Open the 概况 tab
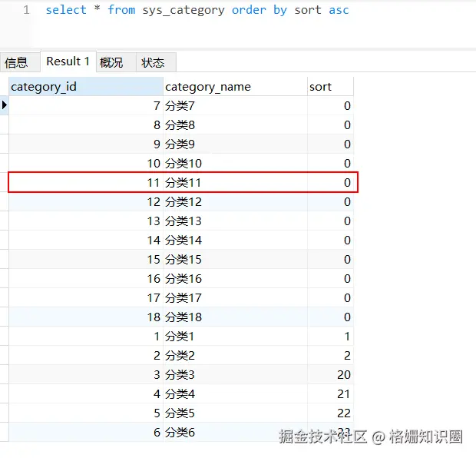 pyautogui.click(x=116, y=62)
